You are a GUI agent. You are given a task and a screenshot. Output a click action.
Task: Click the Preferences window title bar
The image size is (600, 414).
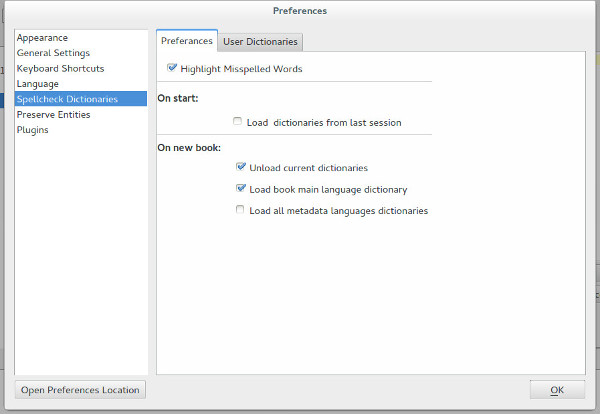(x=300, y=11)
